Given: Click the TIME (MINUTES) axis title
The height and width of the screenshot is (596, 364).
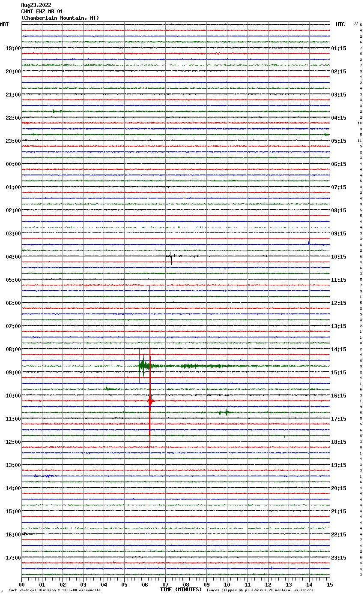Looking at the screenshot, I should point(180,590).
